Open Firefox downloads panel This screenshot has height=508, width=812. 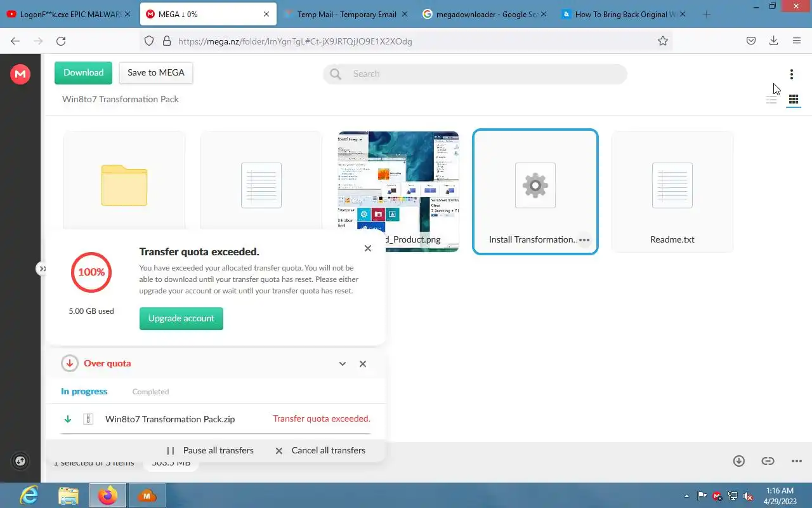pos(773,41)
